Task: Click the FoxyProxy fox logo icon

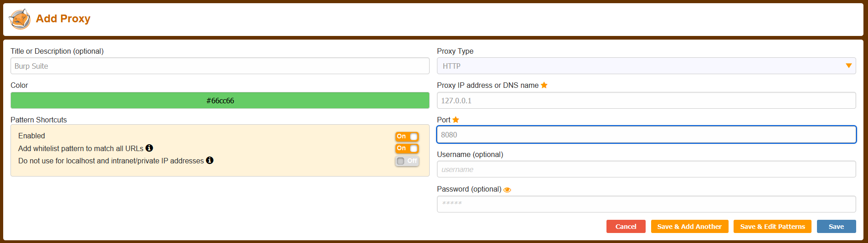Action: tap(20, 19)
